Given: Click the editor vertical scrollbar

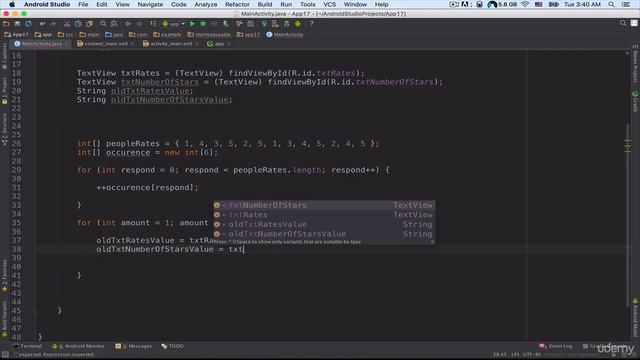Looking at the screenshot, I should 628,216.
